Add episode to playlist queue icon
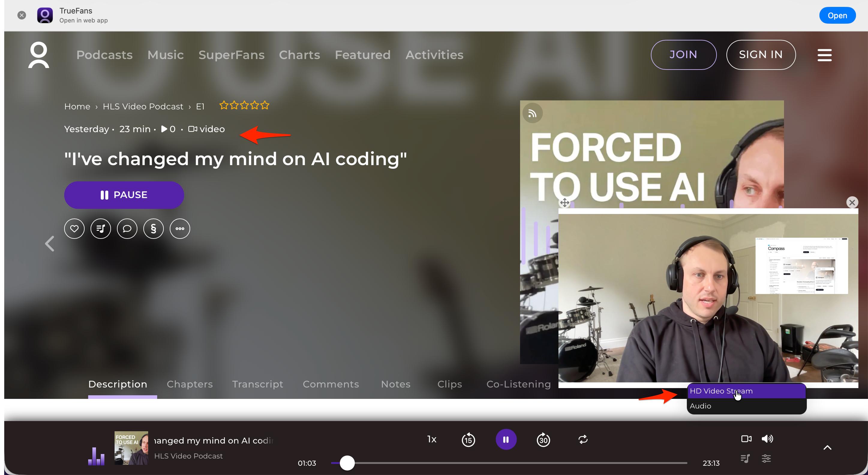The image size is (868, 475). 100,229
